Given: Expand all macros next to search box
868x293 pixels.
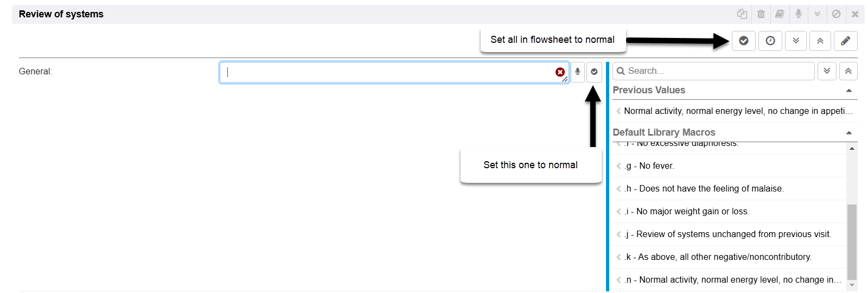Looking at the screenshot, I should click(x=827, y=71).
